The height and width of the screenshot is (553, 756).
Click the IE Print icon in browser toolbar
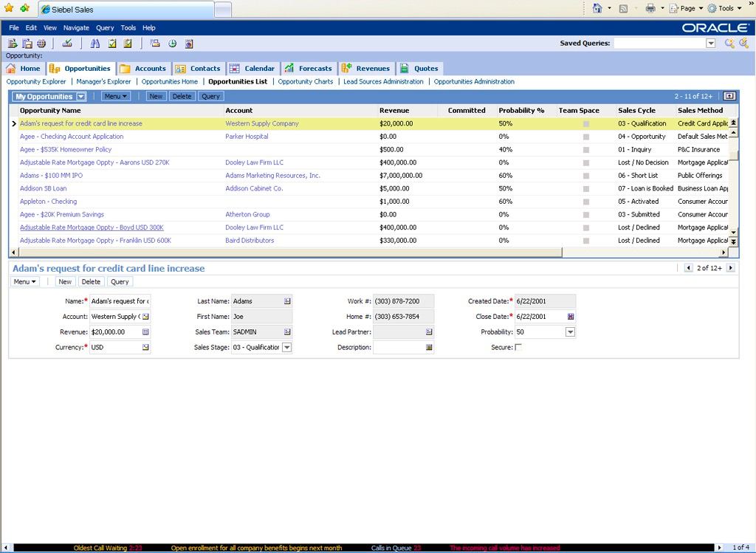click(x=650, y=8)
